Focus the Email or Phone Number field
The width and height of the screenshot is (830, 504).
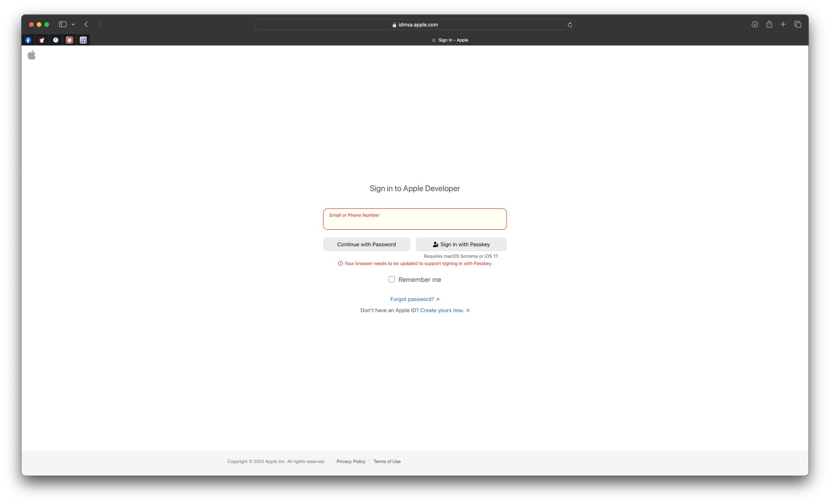415,219
